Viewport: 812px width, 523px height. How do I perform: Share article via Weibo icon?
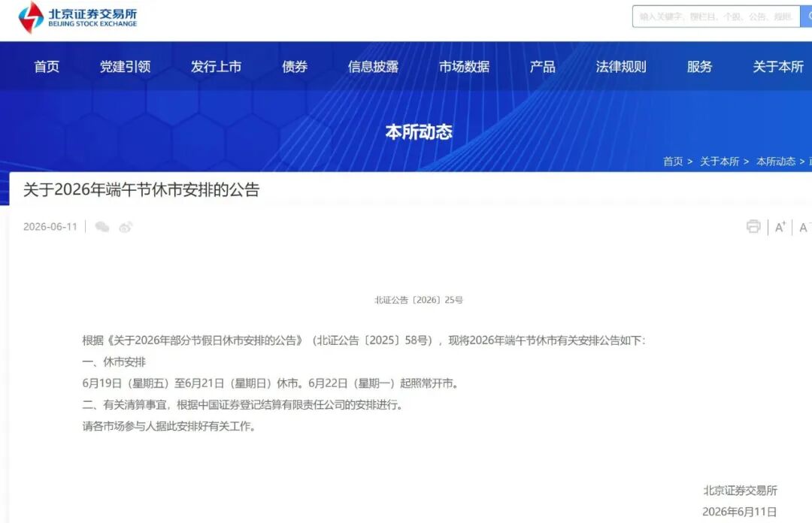click(126, 227)
